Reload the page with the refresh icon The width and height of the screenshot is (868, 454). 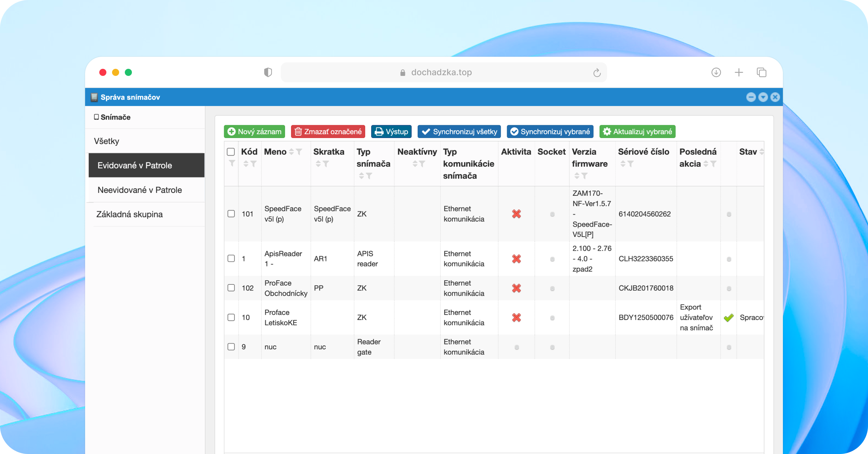[x=597, y=73]
